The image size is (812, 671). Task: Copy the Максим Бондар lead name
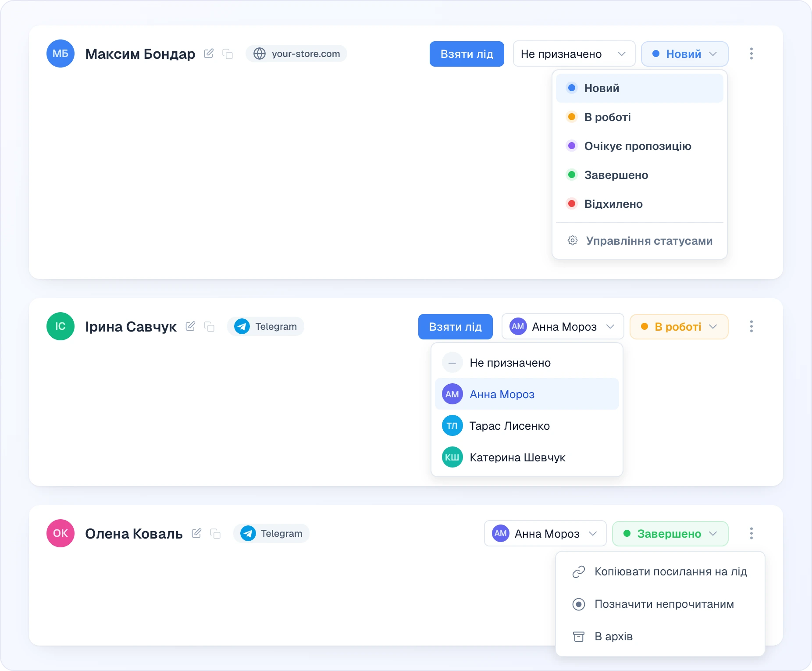[228, 54]
